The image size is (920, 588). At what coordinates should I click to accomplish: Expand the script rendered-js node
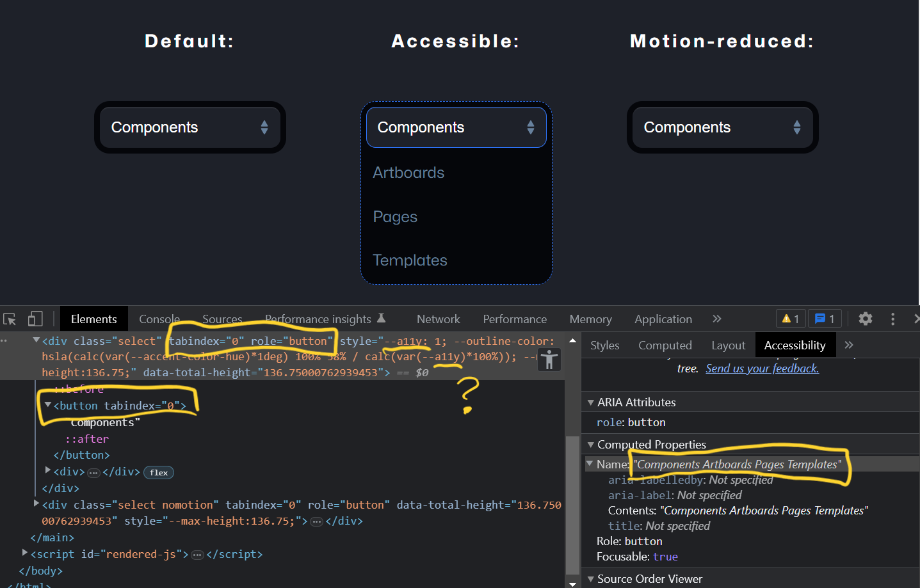[25, 553]
